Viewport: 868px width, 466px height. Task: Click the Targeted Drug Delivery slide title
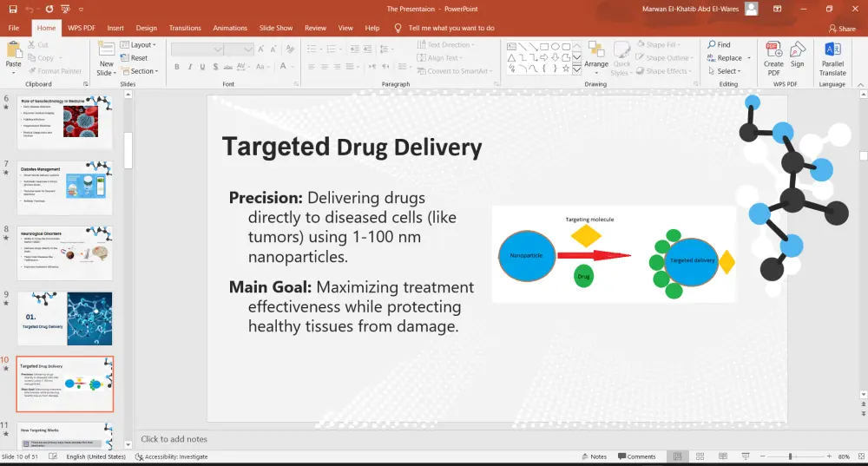tap(352, 148)
